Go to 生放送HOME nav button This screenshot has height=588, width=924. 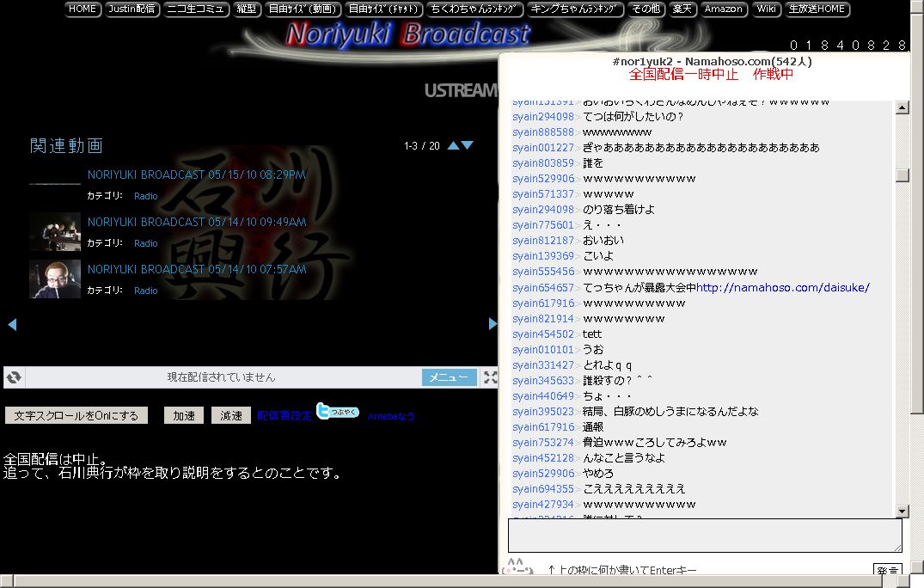[x=817, y=9]
